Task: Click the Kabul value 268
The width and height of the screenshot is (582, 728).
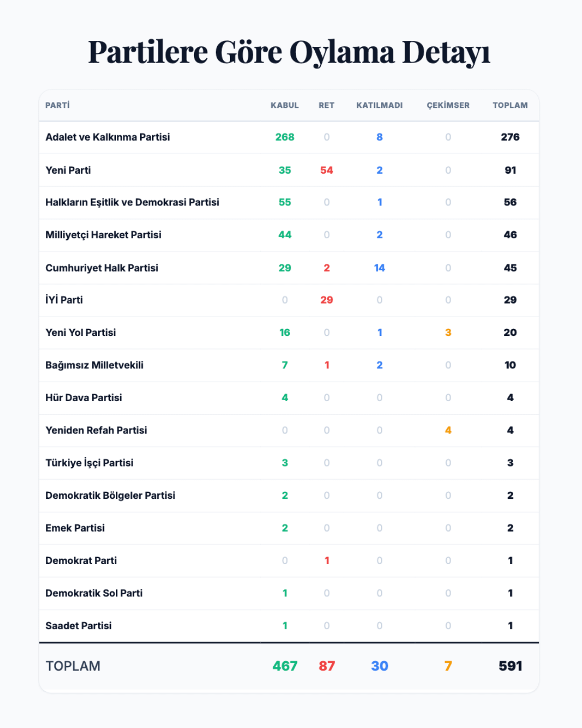Action: coord(285,137)
